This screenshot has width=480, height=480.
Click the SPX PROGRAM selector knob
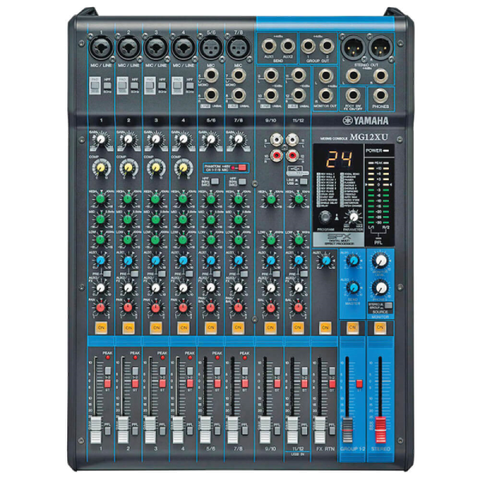[x=324, y=217]
